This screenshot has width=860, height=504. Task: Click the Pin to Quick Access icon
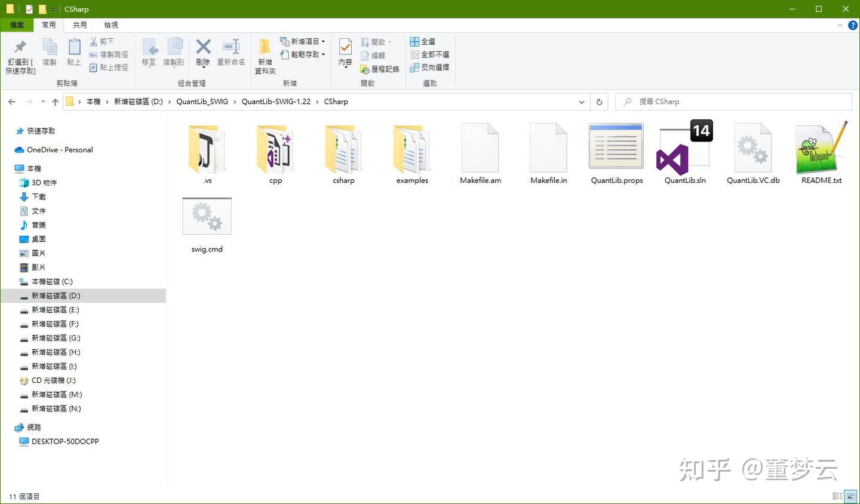point(20,47)
